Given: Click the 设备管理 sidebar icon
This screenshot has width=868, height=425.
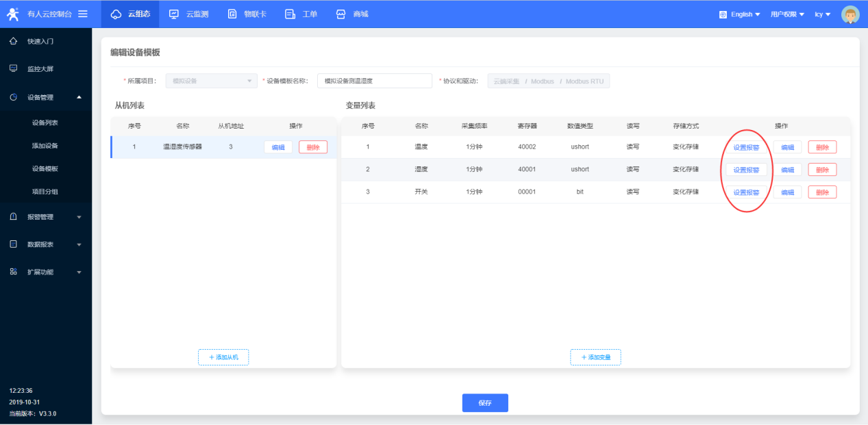Looking at the screenshot, I should pos(13,97).
